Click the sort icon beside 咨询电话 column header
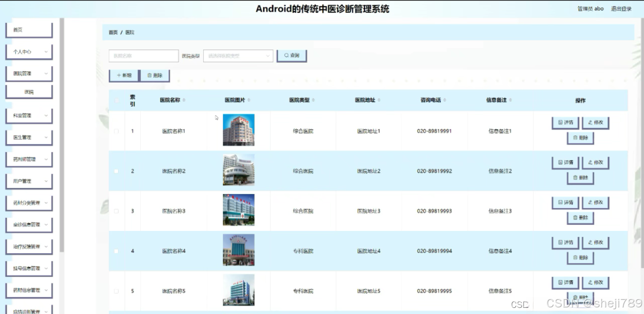 [444, 100]
